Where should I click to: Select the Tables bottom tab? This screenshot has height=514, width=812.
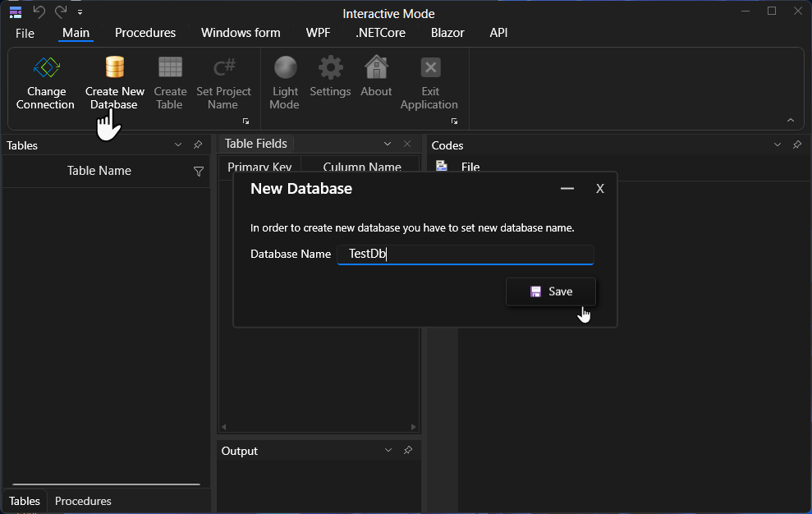point(25,501)
